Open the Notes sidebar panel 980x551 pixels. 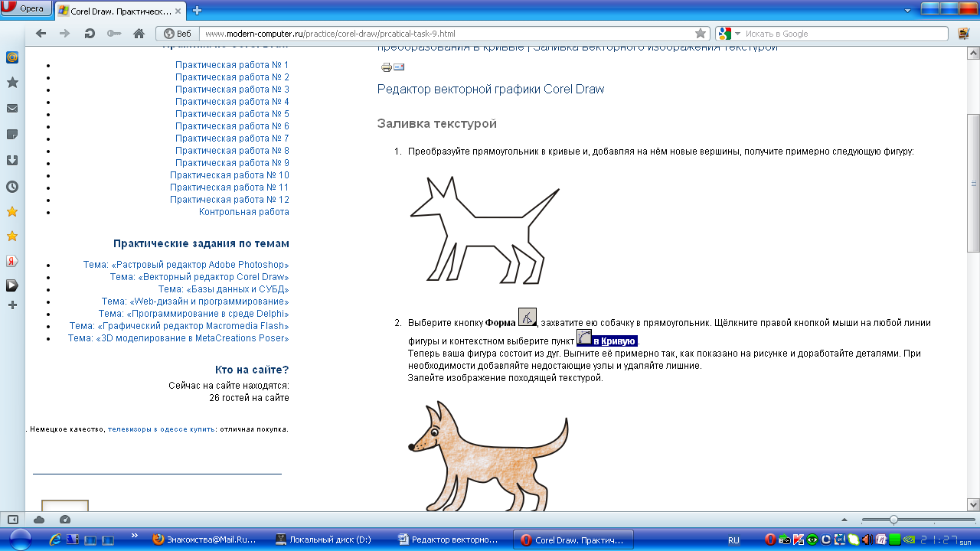click(x=12, y=135)
